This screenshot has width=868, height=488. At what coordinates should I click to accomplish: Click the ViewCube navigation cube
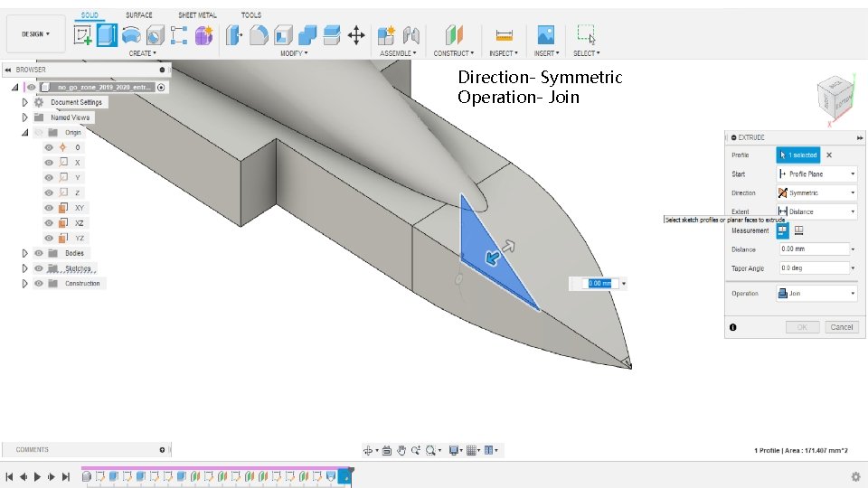835,99
